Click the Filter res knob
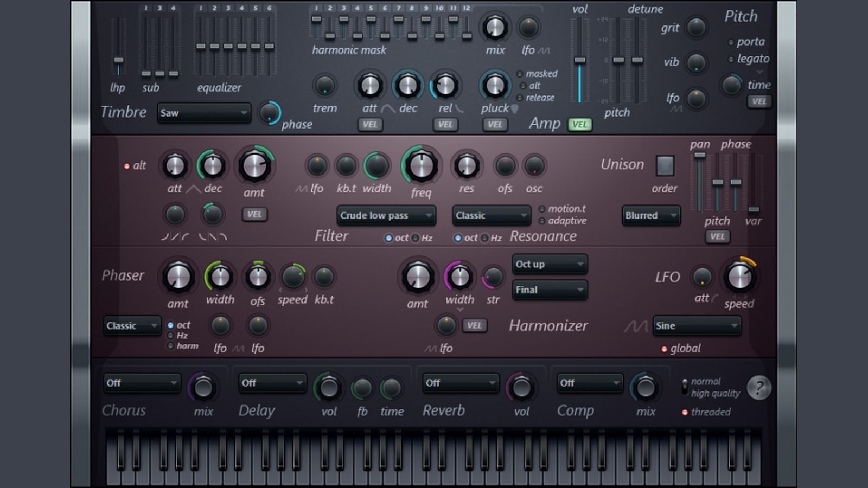868x488 pixels. (466, 166)
